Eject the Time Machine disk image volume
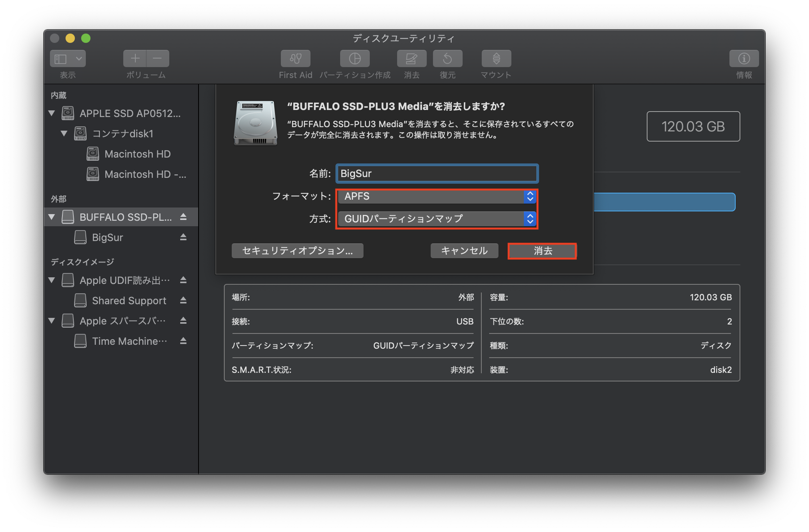This screenshot has width=809, height=532. tap(183, 341)
